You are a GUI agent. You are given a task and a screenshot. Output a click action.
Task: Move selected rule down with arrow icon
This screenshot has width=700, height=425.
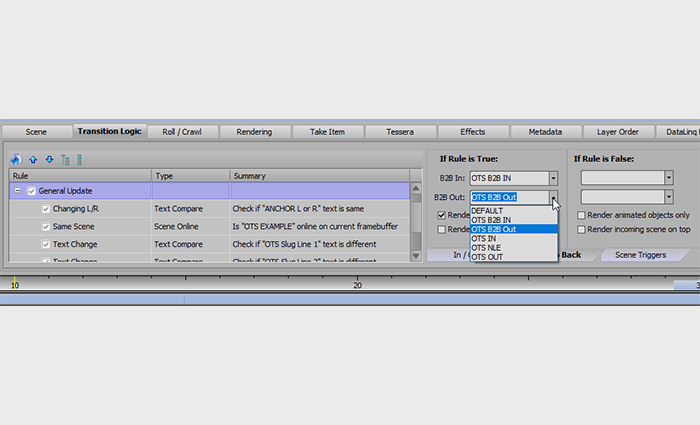click(x=49, y=159)
